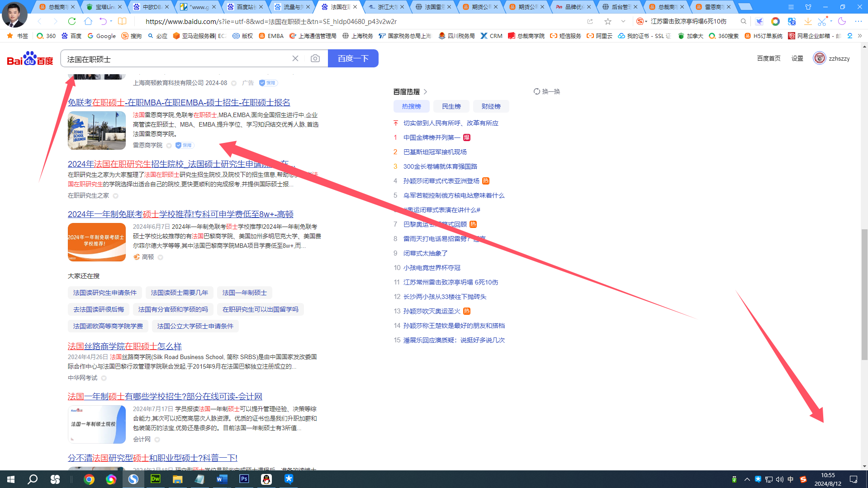Click the screenshot scissors icon
The height and width of the screenshot is (488, 868).
click(x=822, y=21)
